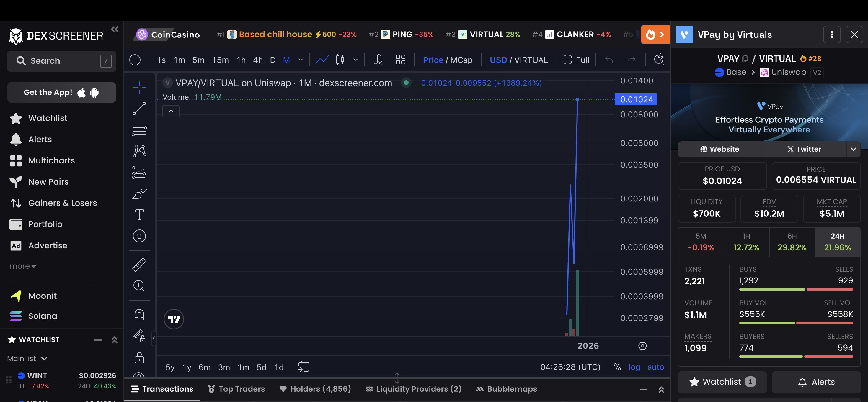Viewport: 868px width, 402px height.
Task: Expand the more menu in sidebar
Action: pos(22,266)
